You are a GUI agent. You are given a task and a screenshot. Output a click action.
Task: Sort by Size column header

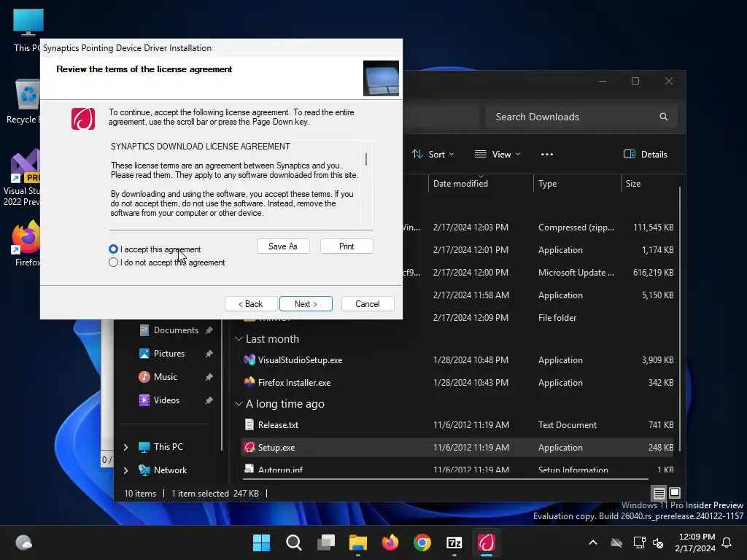(x=633, y=183)
